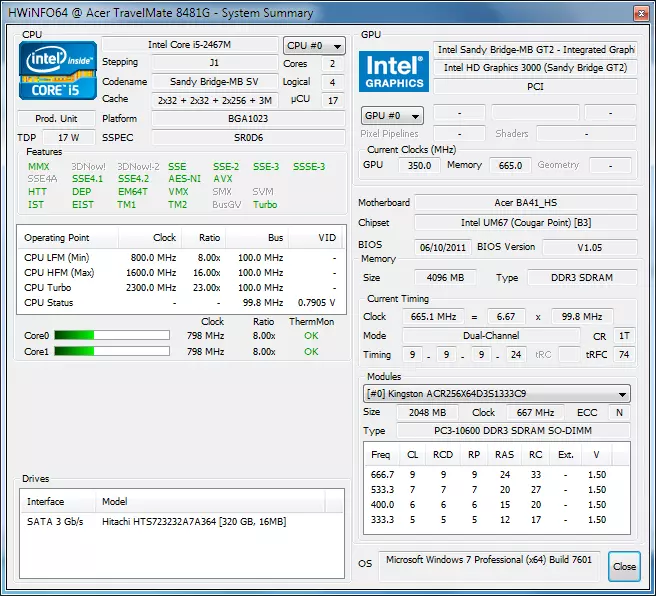Screen dimensions: 656x596
Task: Click the GPU clock value 350.0
Action: tap(419, 165)
